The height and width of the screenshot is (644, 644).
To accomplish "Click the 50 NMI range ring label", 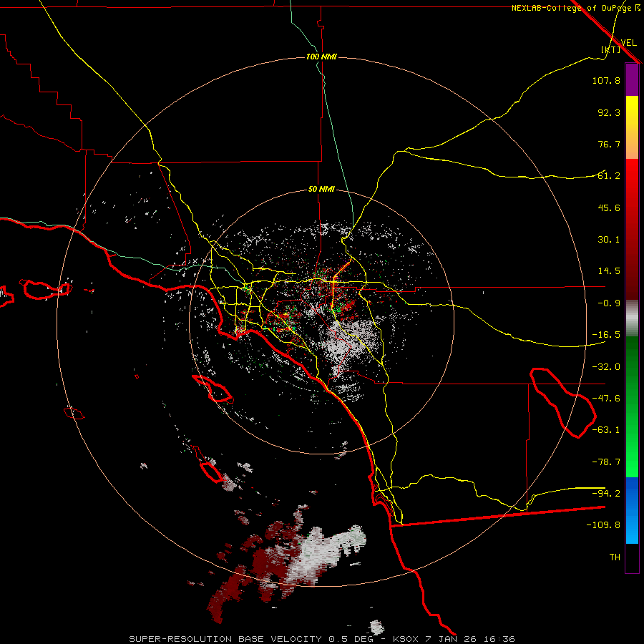I will coord(321,189).
